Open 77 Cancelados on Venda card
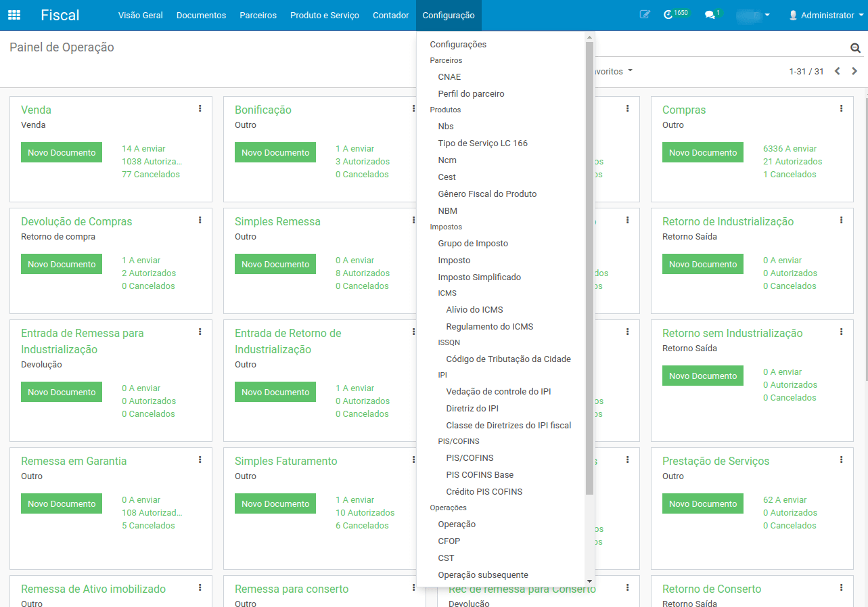 151,175
